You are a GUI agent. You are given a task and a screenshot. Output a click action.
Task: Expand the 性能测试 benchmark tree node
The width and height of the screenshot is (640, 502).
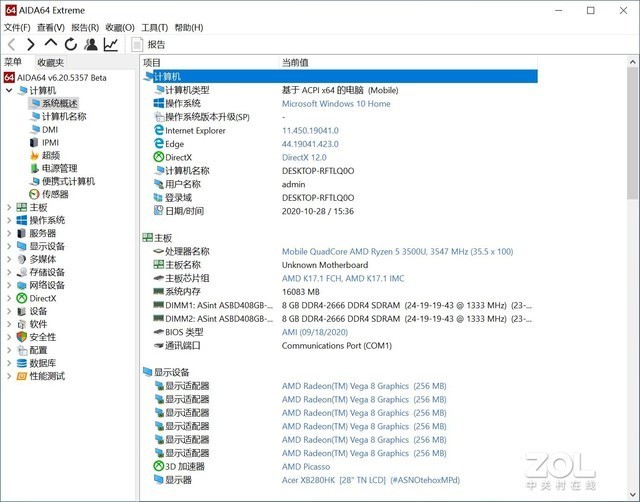tap(9, 376)
